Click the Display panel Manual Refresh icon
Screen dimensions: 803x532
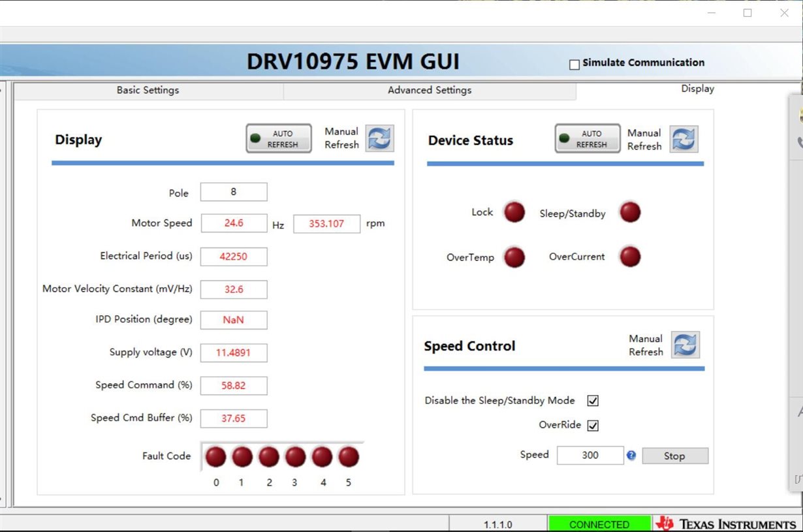pos(379,138)
